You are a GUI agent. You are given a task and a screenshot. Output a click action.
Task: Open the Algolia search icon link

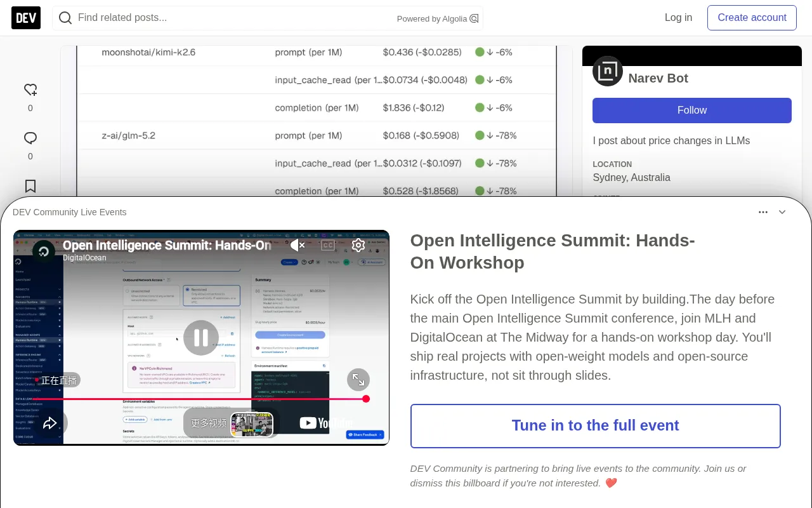click(474, 18)
